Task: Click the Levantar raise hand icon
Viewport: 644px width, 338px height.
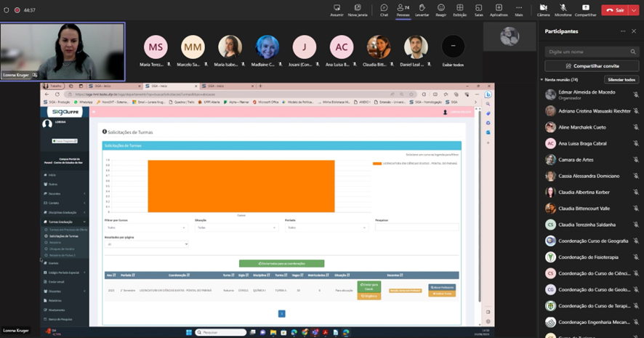Action: click(422, 9)
